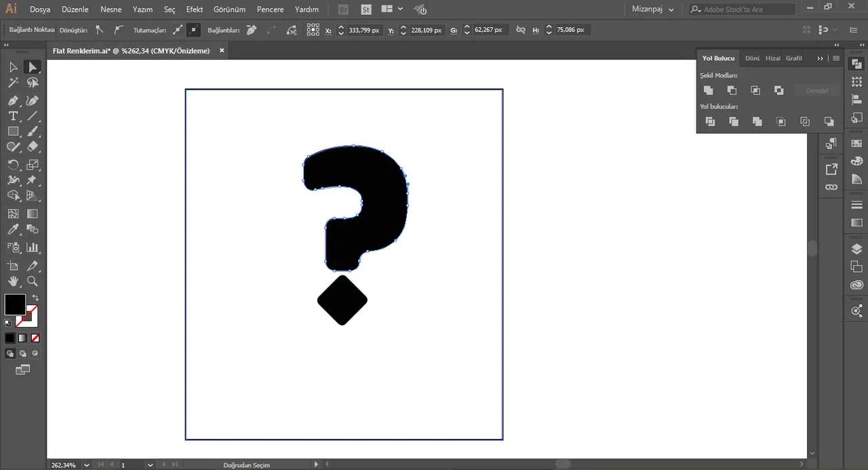
Task: Select the Eraser tool
Action: tap(33, 146)
